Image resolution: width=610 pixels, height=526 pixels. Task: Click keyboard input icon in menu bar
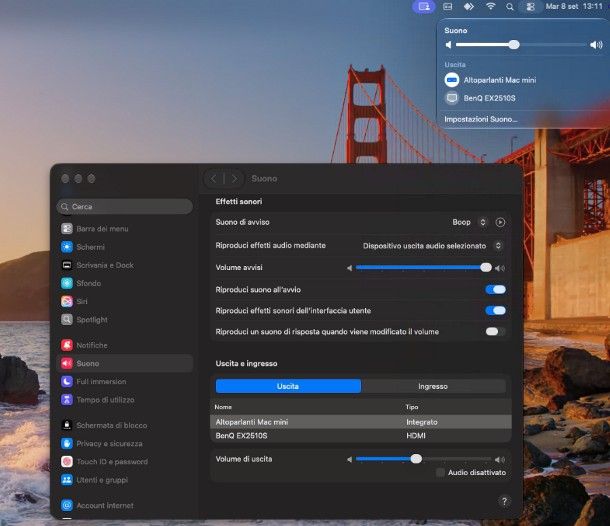coord(448,7)
